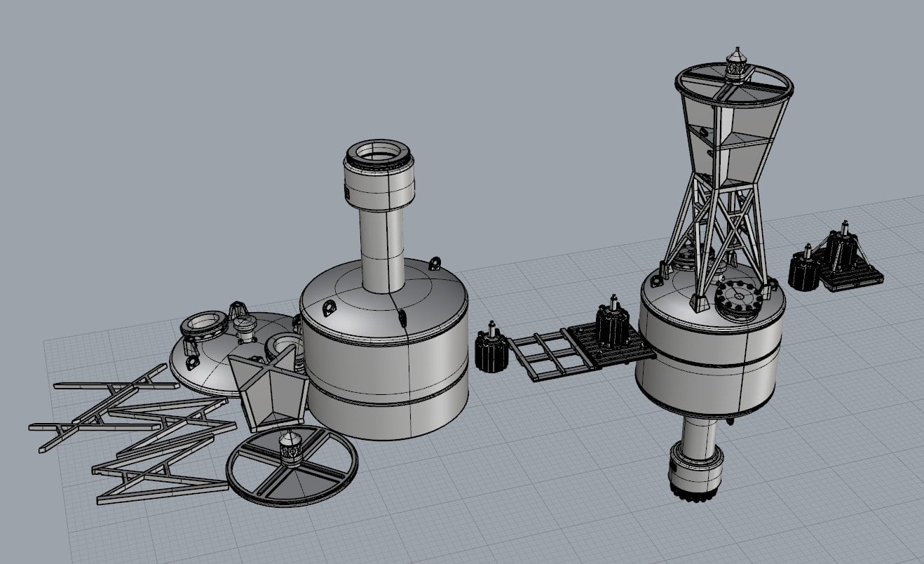
Task: Select the open rectangular frame rack
Action: [x=545, y=355]
